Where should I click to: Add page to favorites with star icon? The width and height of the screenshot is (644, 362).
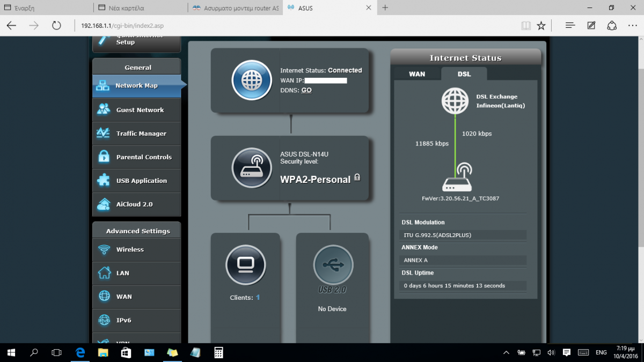(541, 25)
